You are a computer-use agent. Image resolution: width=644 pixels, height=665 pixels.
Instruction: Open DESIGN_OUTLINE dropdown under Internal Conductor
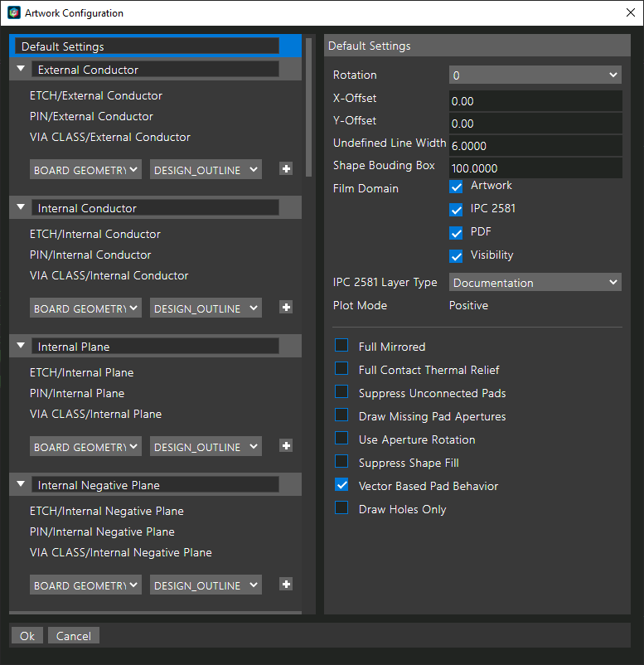[206, 308]
